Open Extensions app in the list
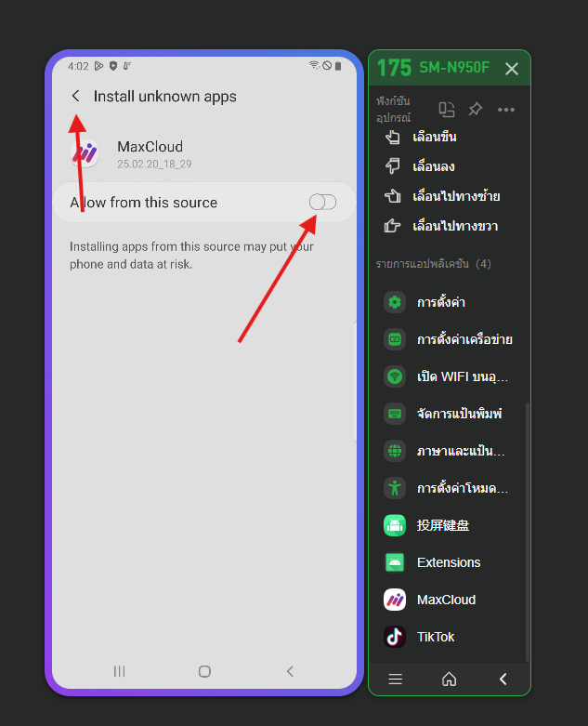588x726 pixels. pyautogui.click(x=432, y=562)
